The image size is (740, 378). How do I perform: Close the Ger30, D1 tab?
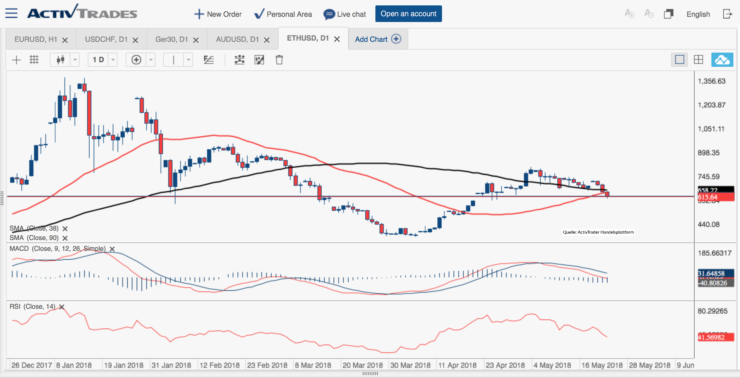click(x=196, y=40)
